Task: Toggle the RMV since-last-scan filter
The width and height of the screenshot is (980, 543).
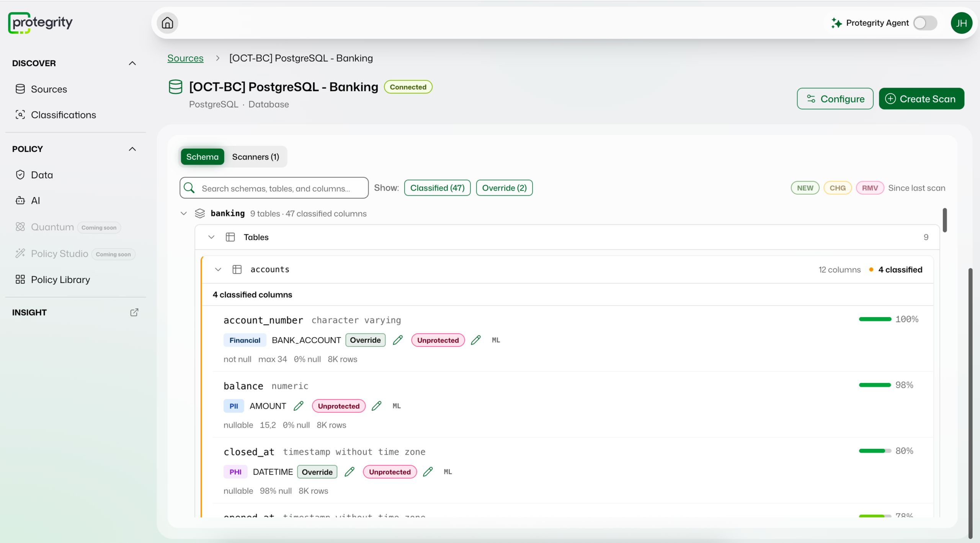Action: click(x=870, y=188)
